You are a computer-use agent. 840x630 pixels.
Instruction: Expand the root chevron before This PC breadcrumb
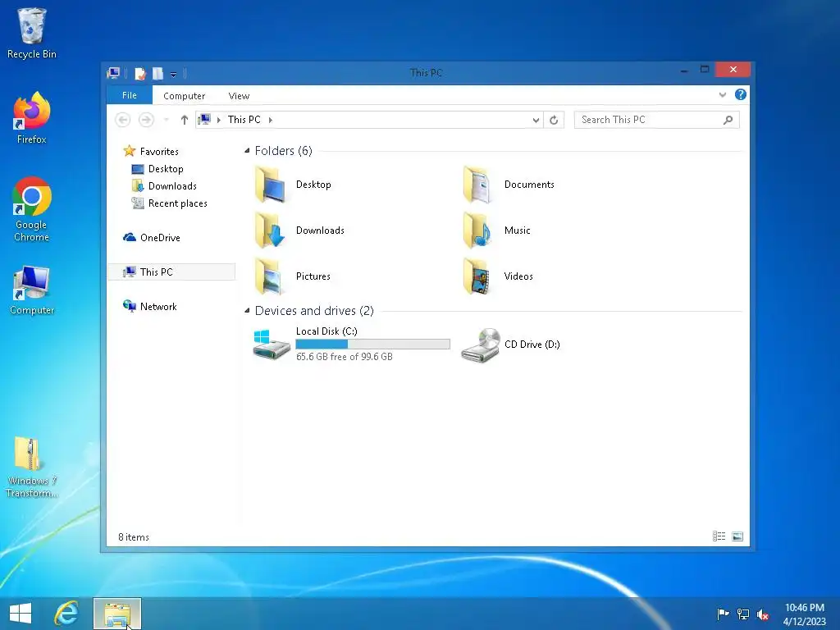coord(218,120)
